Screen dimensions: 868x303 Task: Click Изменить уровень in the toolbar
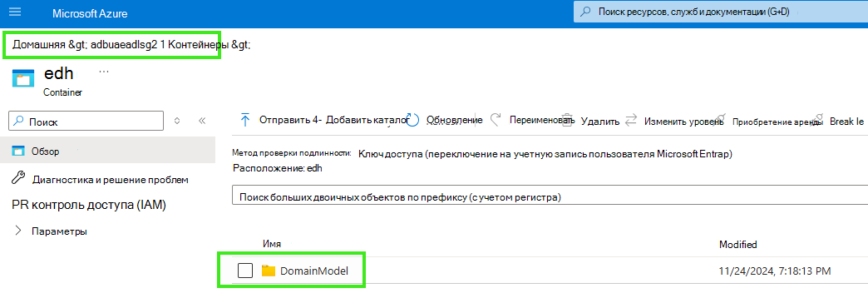(x=683, y=122)
